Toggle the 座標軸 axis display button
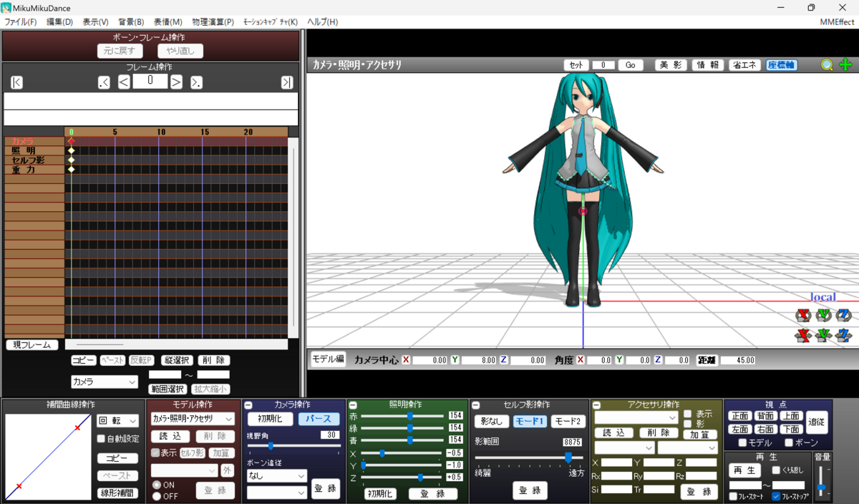 click(782, 64)
